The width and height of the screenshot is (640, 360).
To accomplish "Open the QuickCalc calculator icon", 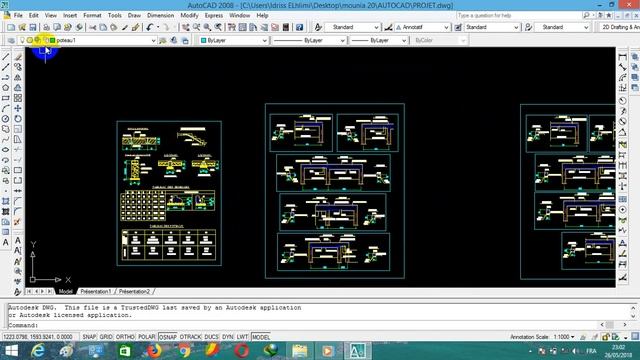I will click(x=286, y=27).
